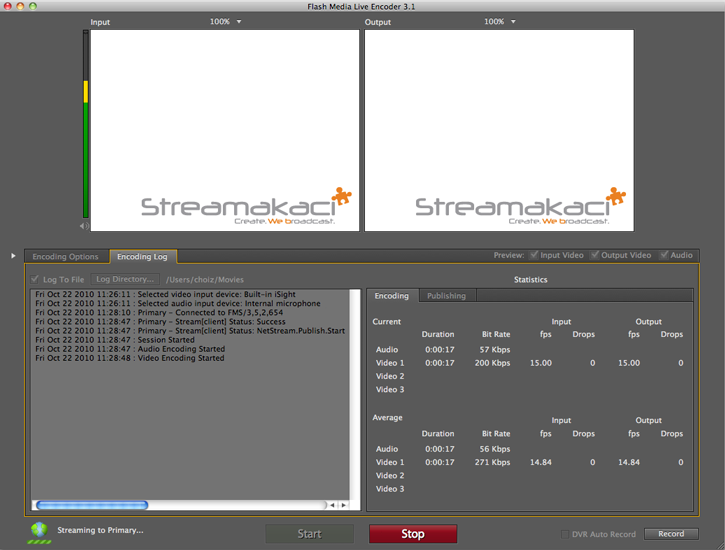The image size is (725, 550).
Task: Click the 'Statistics' heading
Action: tap(530, 280)
